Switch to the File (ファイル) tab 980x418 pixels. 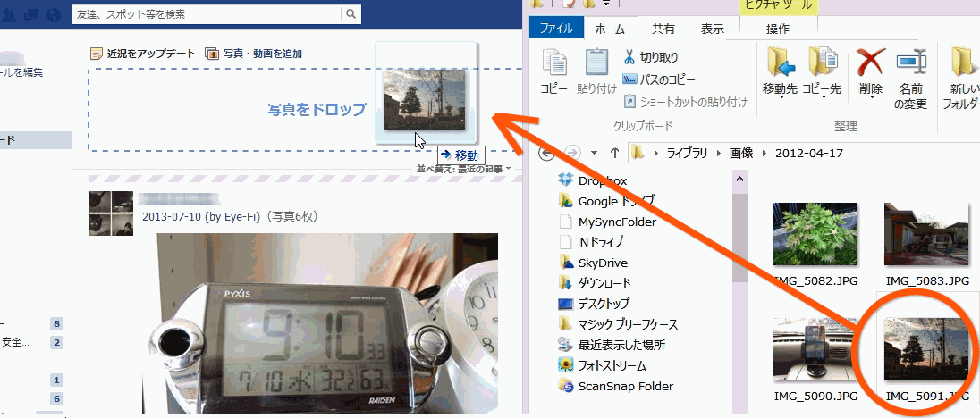point(557,29)
